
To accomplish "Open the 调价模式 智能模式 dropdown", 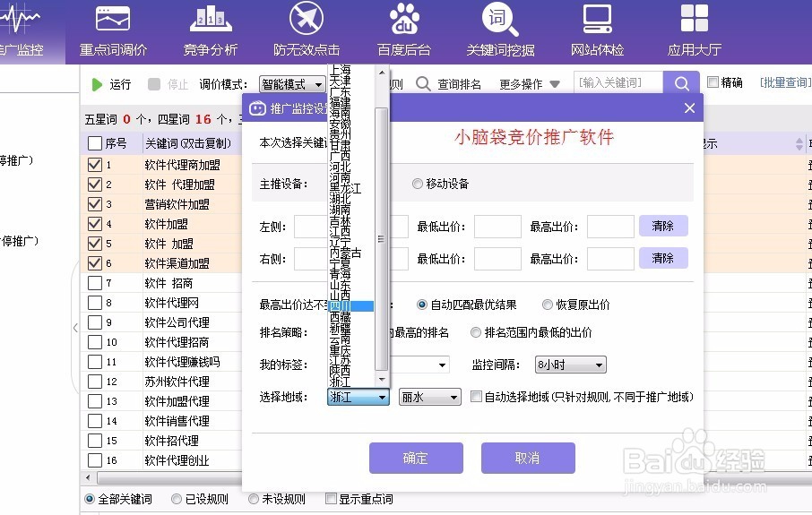I will point(292,84).
